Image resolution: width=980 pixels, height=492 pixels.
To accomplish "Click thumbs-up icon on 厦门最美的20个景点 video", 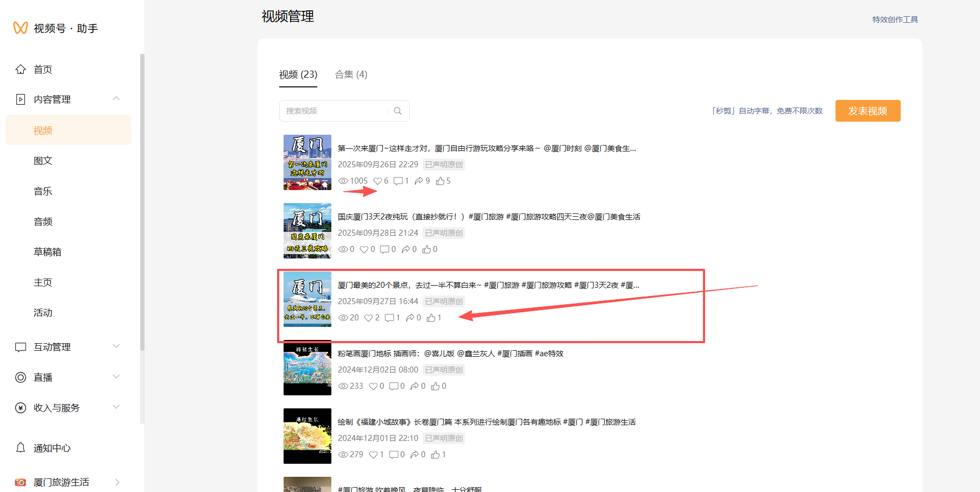I will pos(431,318).
